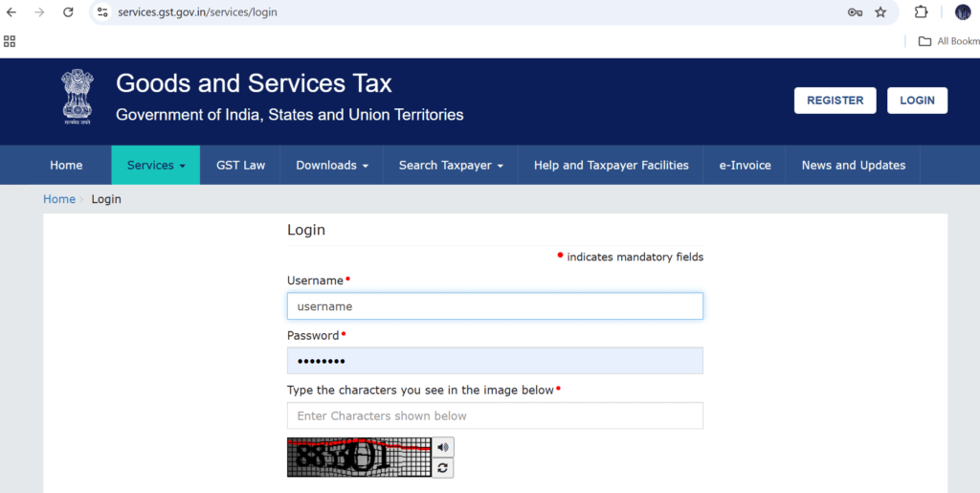Expand the Services dropdown menu
The image size is (980, 493).
156,165
